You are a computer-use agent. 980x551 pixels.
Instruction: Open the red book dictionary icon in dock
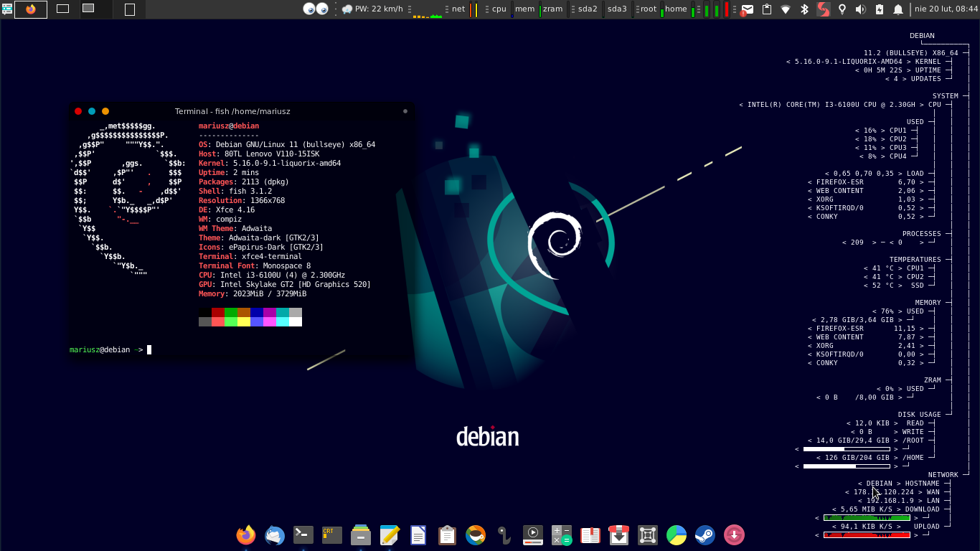pos(590,534)
